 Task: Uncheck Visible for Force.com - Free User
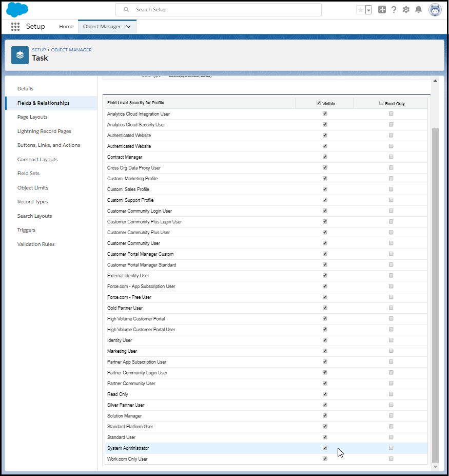[x=325, y=297]
